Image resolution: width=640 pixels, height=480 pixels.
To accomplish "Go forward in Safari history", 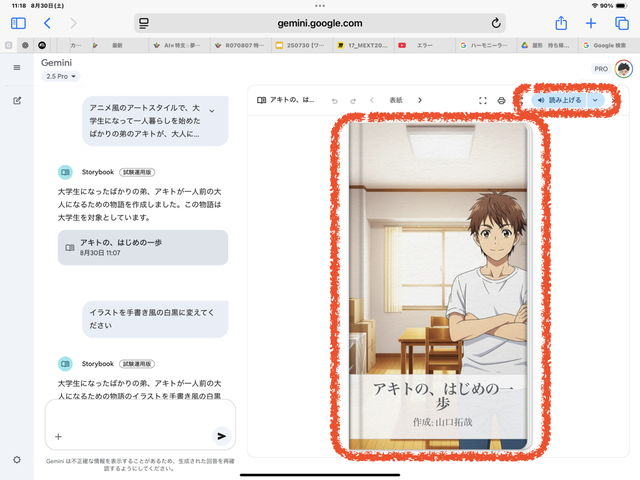I will pos(73,23).
